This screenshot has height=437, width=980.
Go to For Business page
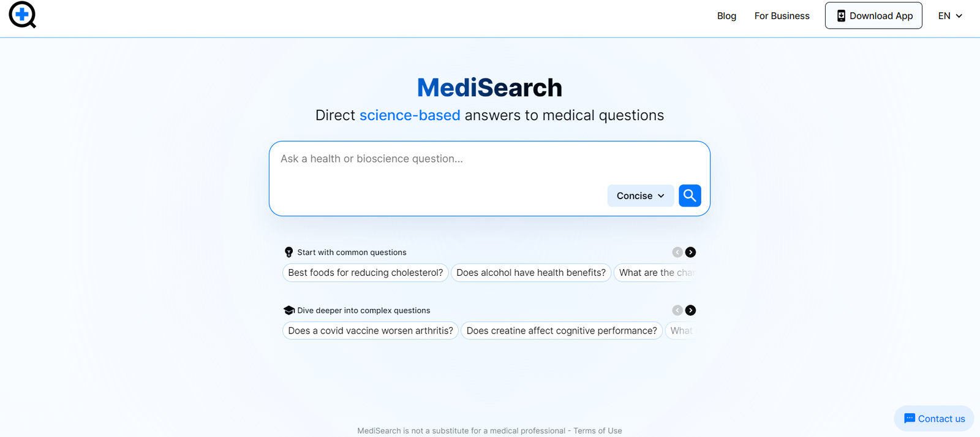point(782,16)
